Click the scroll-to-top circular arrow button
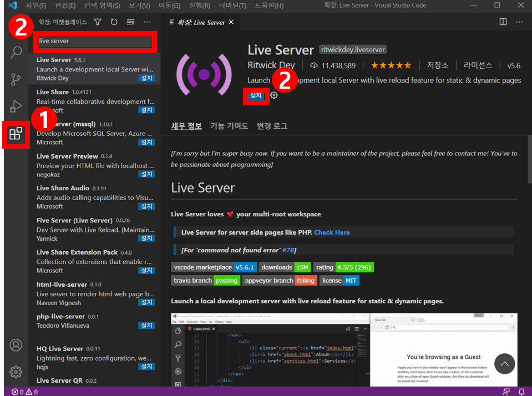The width and height of the screenshot is (532, 396). 504,364
